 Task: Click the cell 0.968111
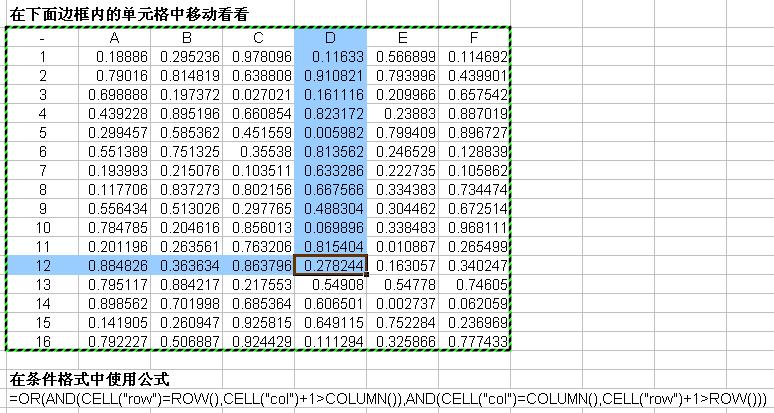pyautogui.click(x=474, y=227)
